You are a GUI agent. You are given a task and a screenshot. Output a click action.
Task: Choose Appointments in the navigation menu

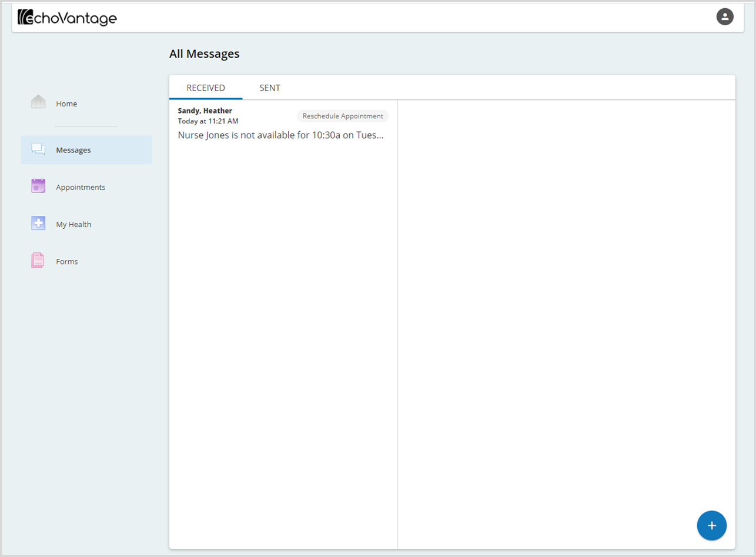point(81,186)
